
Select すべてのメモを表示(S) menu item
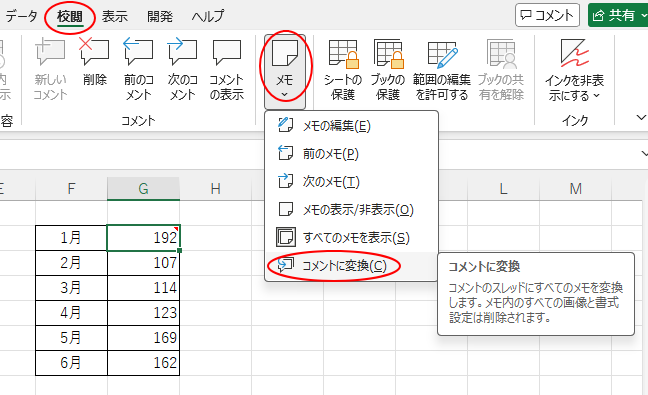pos(351,238)
